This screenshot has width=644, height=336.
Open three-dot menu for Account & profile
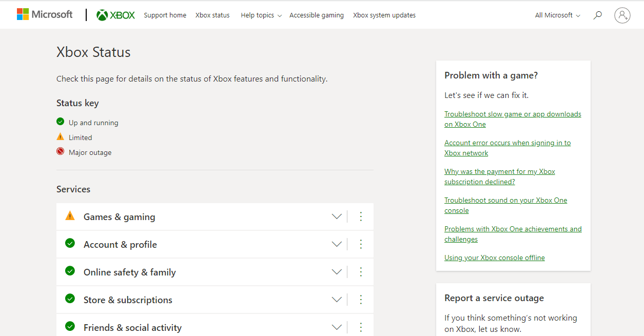click(x=361, y=244)
